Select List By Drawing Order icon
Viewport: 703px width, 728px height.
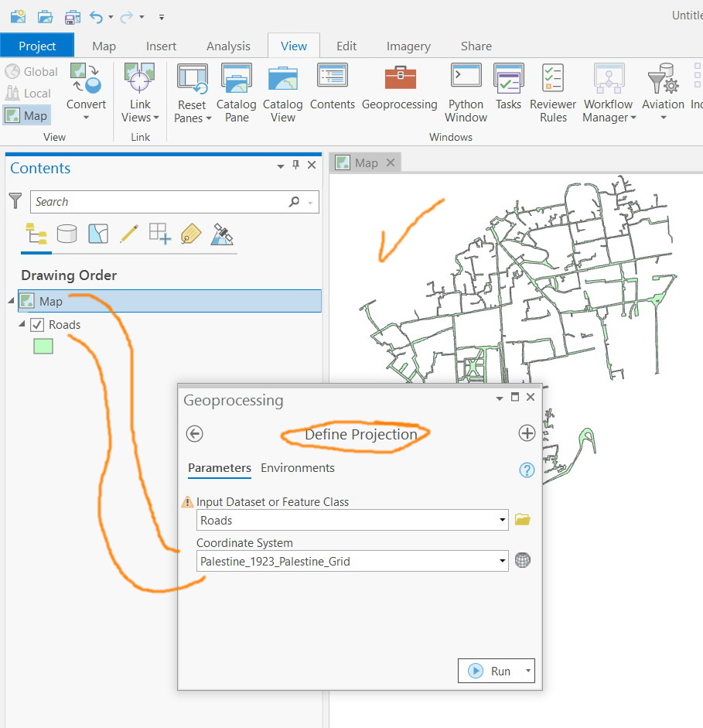point(36,234)
